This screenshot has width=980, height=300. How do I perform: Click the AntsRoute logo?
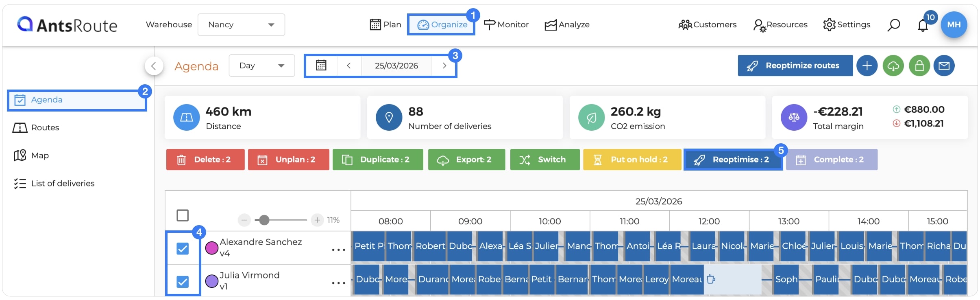tap(67, 25)
